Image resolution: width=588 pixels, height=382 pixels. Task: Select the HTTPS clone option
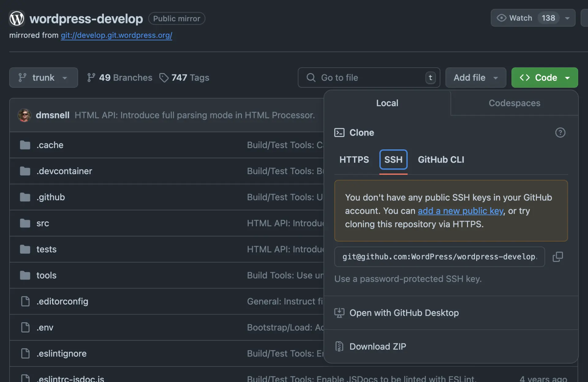(354, 159)
